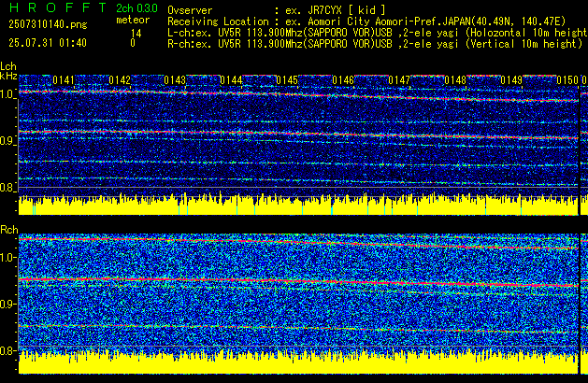This screenshot has height=383, width=588.
Task: Click the Receiving Location line
Action: click(x=366, y=21)
